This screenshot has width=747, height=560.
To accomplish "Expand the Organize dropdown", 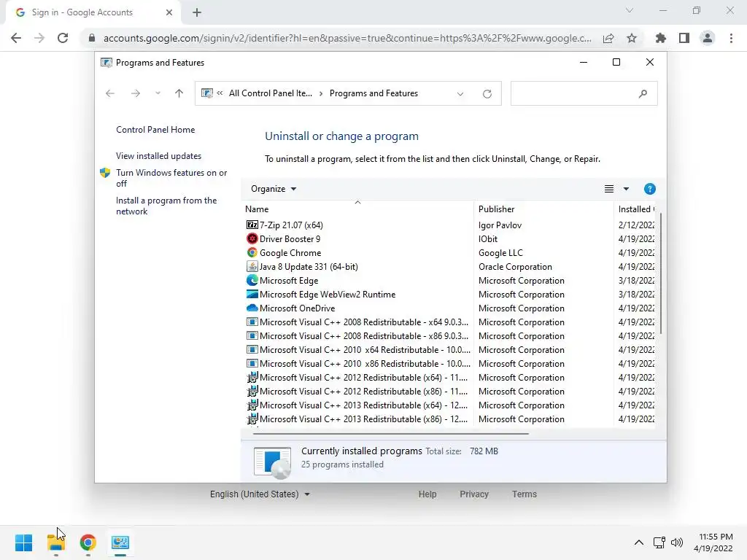I will (x=274, y=189).
